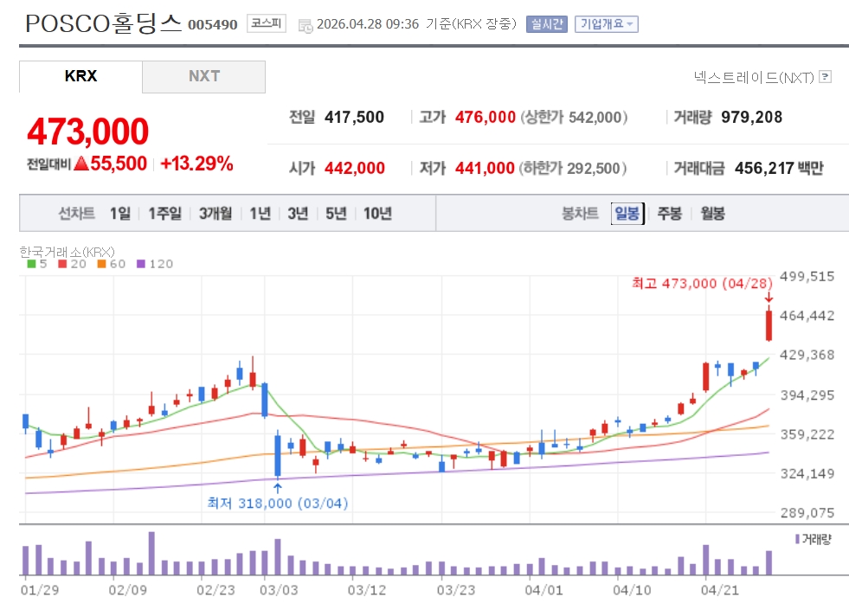
Task: Click the POSCO홀딩스 stock name title
Action: [x=103, y=24]
